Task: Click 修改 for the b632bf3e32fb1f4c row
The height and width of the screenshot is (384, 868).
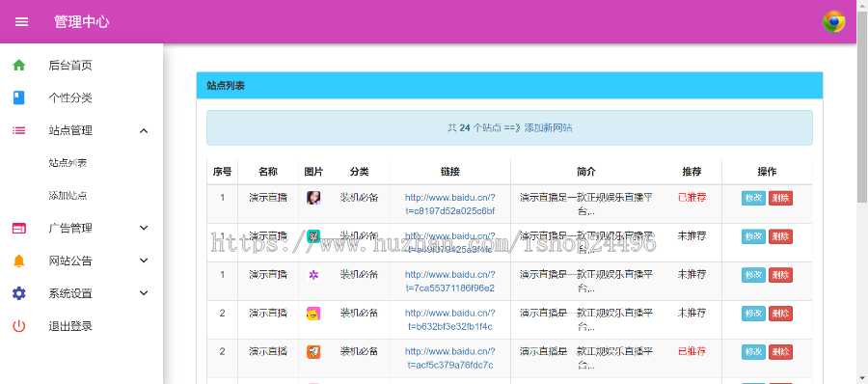Action: tap(753, 314)
